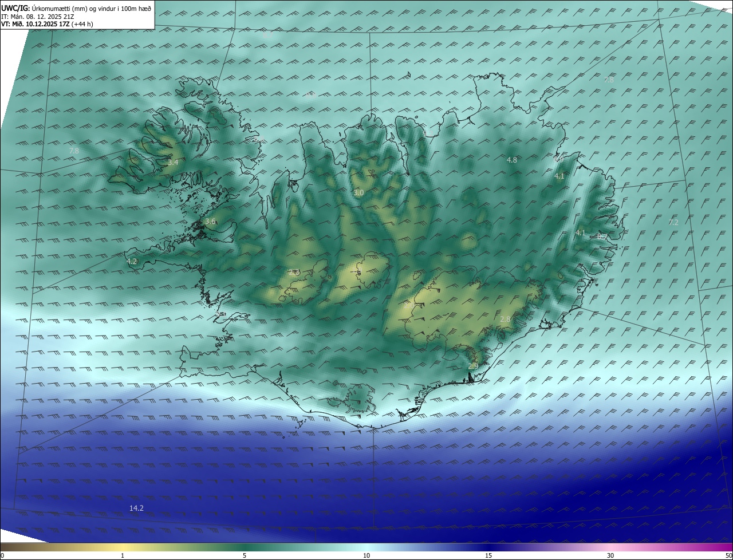Click the 3.4 value on the Westfjords
Screen dimensions: 733x560
[x=173, y=163]
